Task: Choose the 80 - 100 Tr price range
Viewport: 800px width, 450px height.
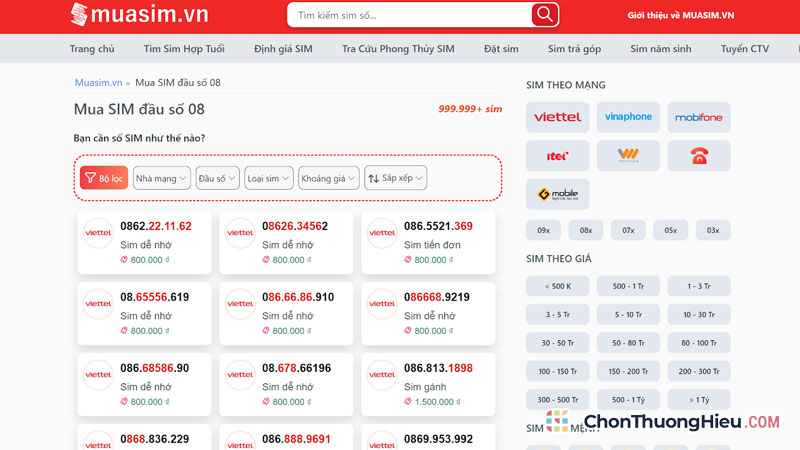Action: click(698, 343)
